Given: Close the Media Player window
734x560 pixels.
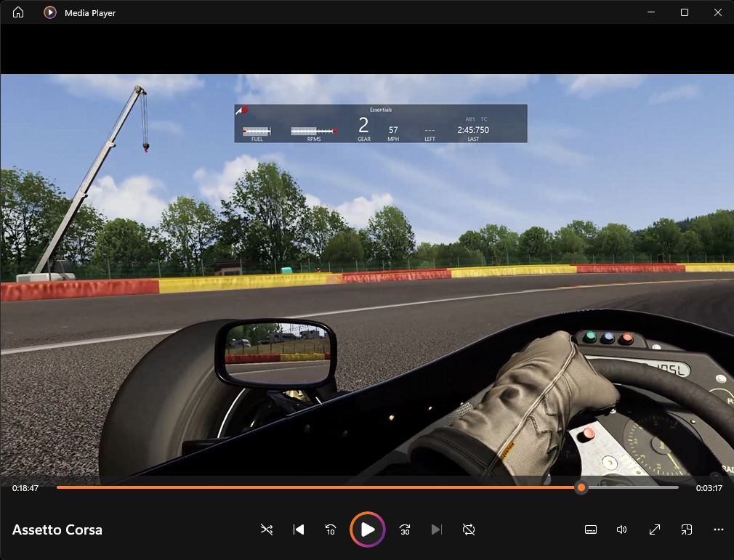Looking at the screenshot, I should tap(717, 12).
